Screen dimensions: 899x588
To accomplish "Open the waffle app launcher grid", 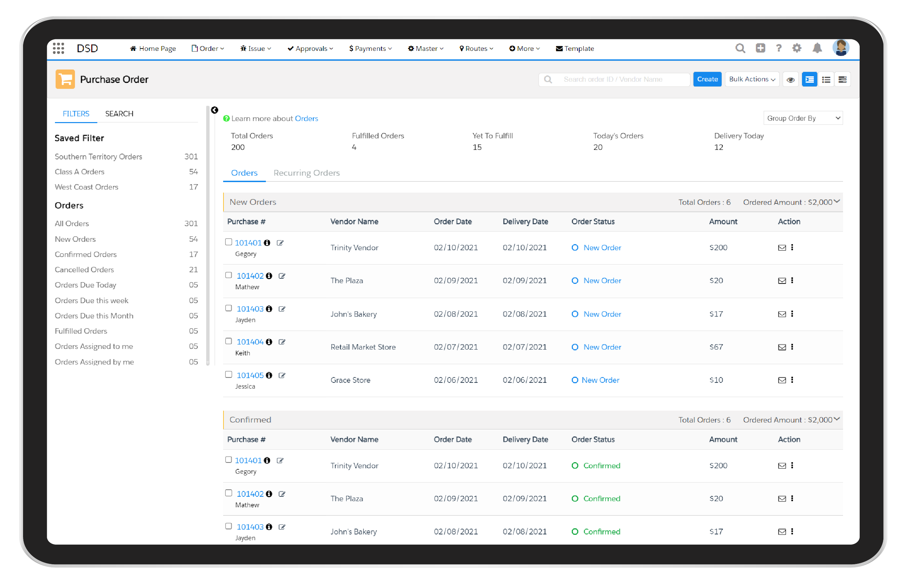I will tap(59, 48).
